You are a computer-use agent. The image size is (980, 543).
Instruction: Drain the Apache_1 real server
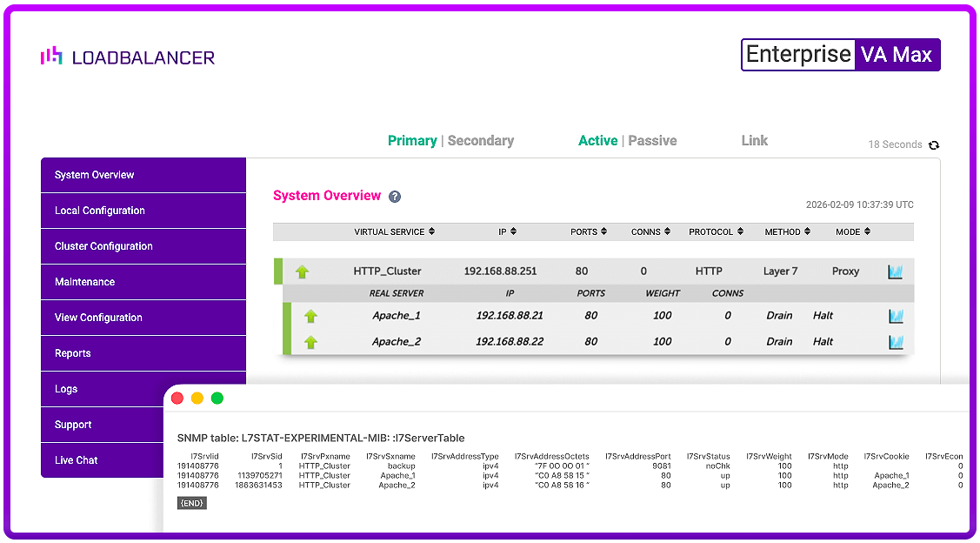tap(779, 316)
